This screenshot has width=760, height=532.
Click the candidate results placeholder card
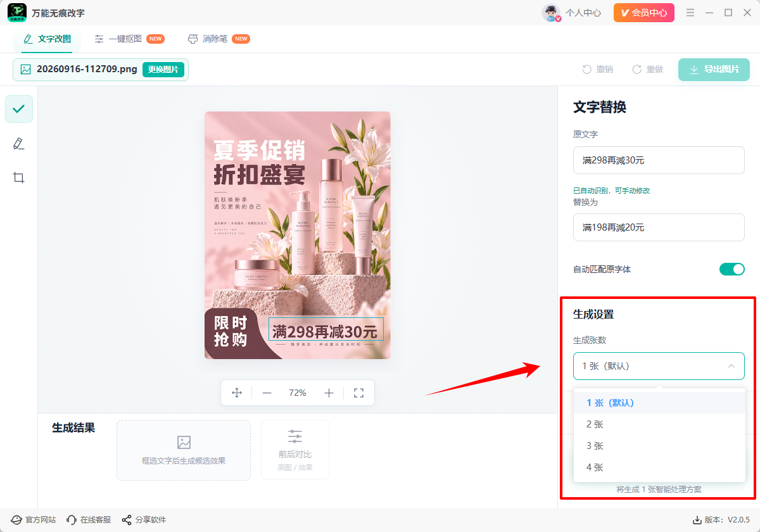[x=184, y=450]
